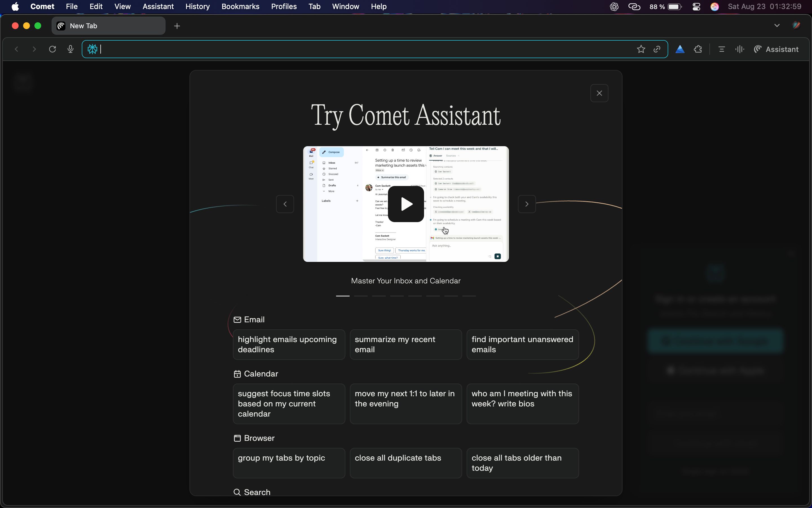Click the date and time display
812x508 pixels.
point(765,6)
